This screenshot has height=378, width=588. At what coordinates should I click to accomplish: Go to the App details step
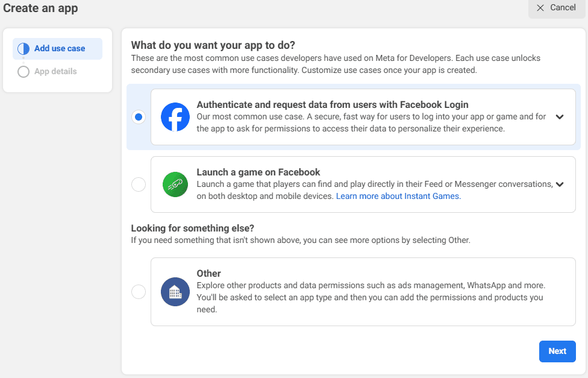click(x=55, y=71)
